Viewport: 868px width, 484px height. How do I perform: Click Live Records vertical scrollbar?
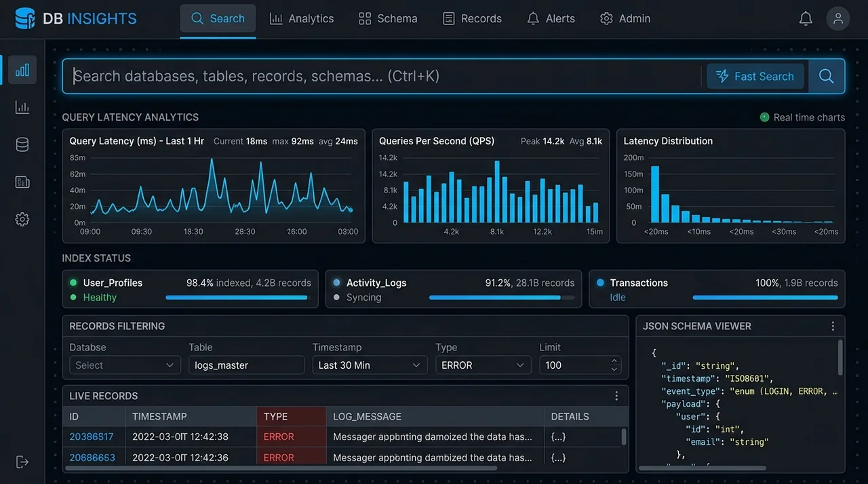tap(624, 437)
